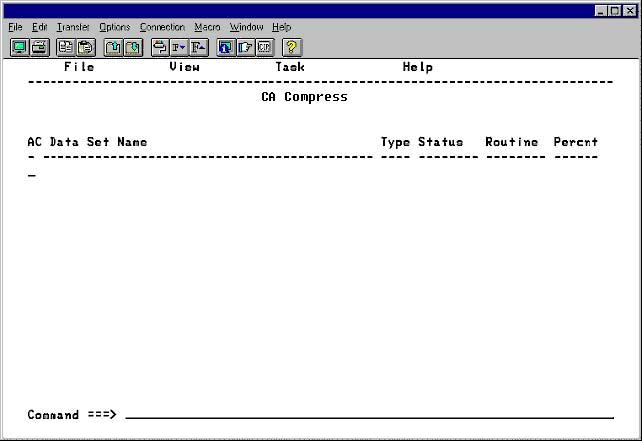Open the Options menu

tap(115, 27)
